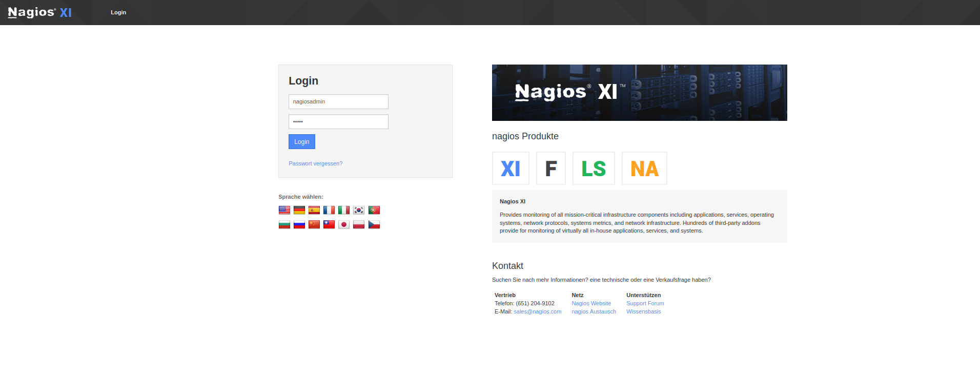Click the username field containing nagiosadmin

[x=338, y=101]
